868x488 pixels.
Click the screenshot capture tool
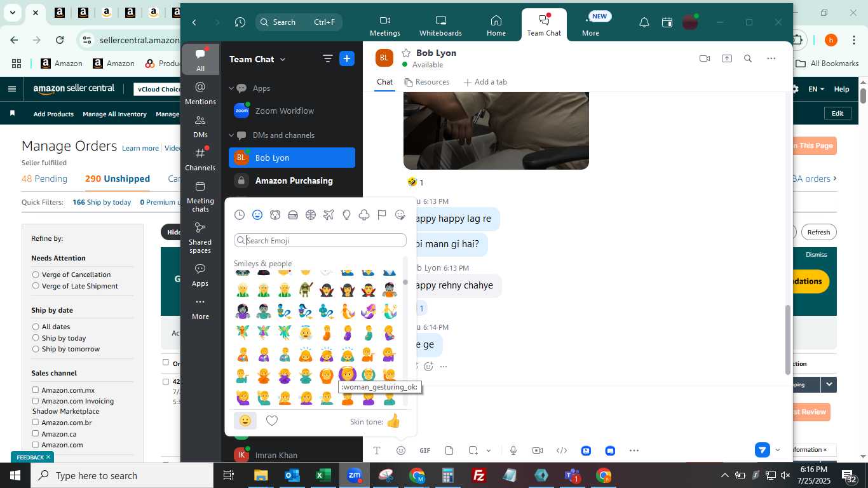tap(473, 451)
